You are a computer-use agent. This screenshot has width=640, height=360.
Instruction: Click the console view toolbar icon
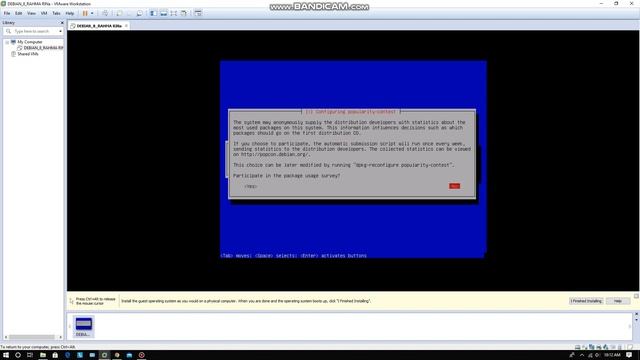[x=198, y=13]
